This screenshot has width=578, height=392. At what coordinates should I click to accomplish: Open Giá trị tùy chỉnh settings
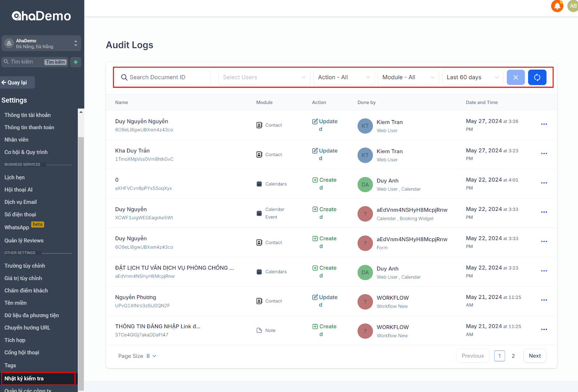coord(23,278)
